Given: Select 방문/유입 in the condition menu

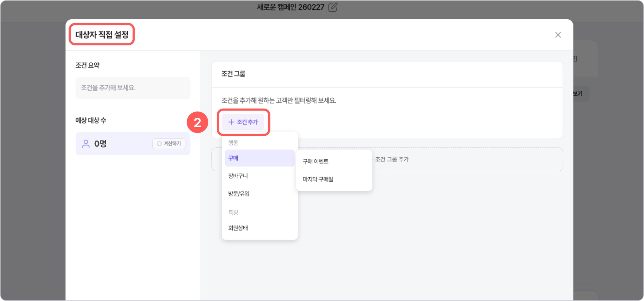Looking at the screenshot, I should [260, 194].
